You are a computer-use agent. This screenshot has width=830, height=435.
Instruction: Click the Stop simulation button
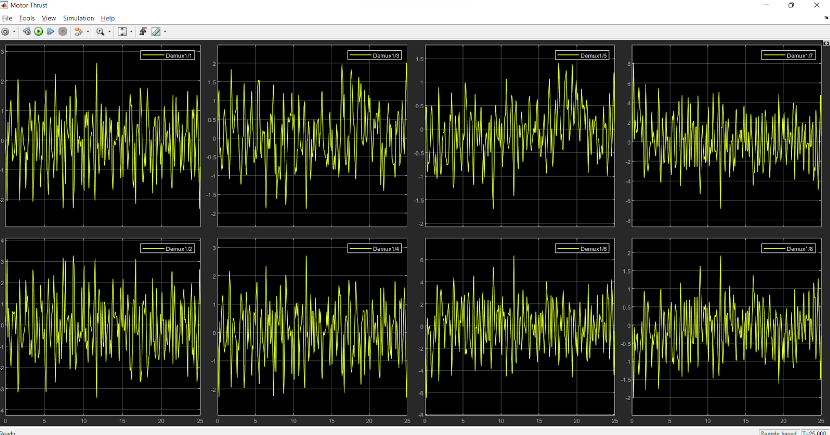pyautogui.click(x=63, y=32)
